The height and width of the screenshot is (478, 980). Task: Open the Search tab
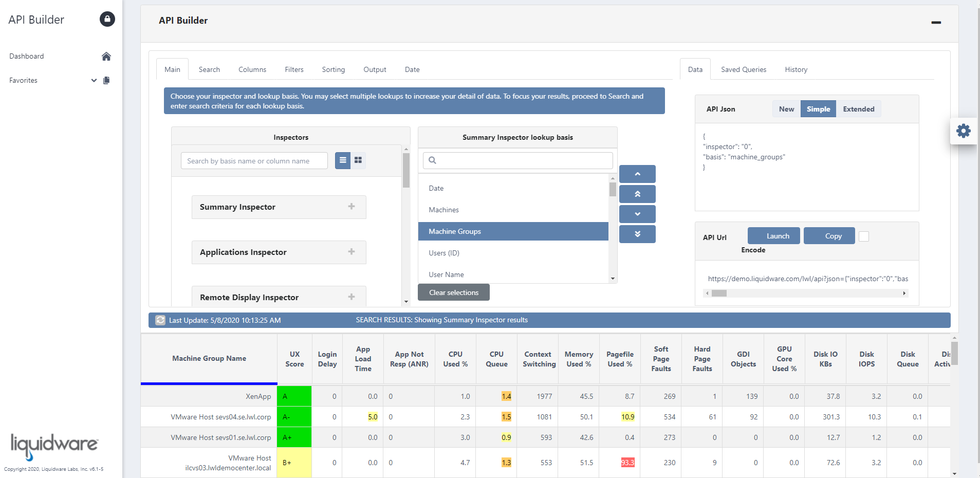click(209, 69)
